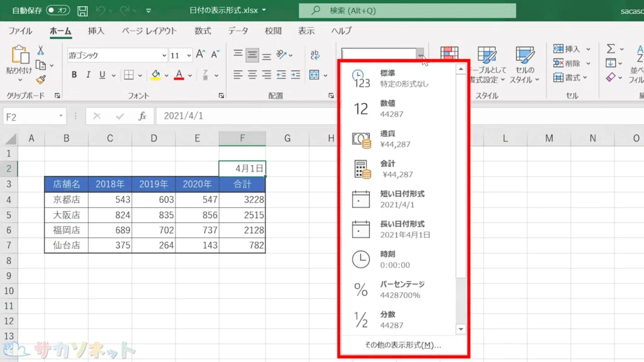Image resolution: width=644 pixels, height=362 pixels.
Task: Toggle Italic formatting
Action: click(88, 75)
